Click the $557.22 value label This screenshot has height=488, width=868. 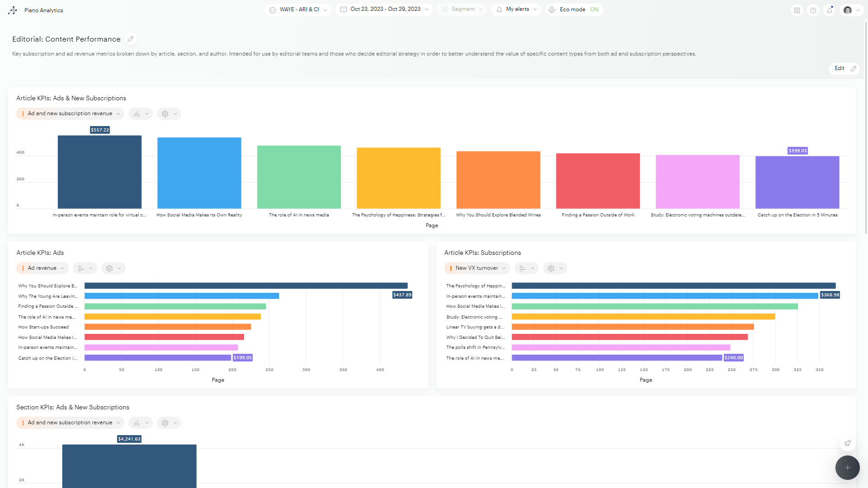pyautogui.click(x=100, y=130)
